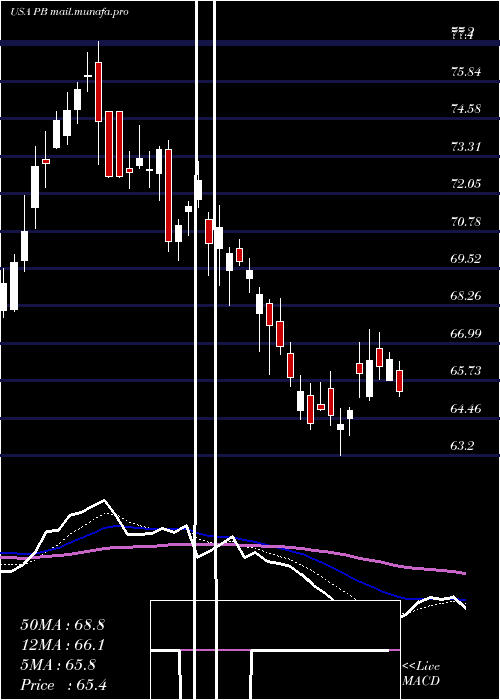Screen dimensions: 500x700
Task: Click the last red candlestick on the right
Action: (400, 380)
